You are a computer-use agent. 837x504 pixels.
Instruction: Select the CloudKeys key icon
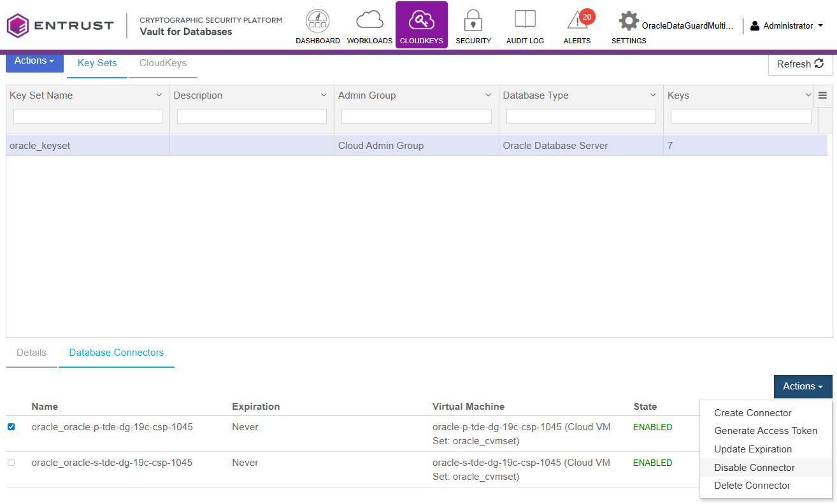(421, 20)
